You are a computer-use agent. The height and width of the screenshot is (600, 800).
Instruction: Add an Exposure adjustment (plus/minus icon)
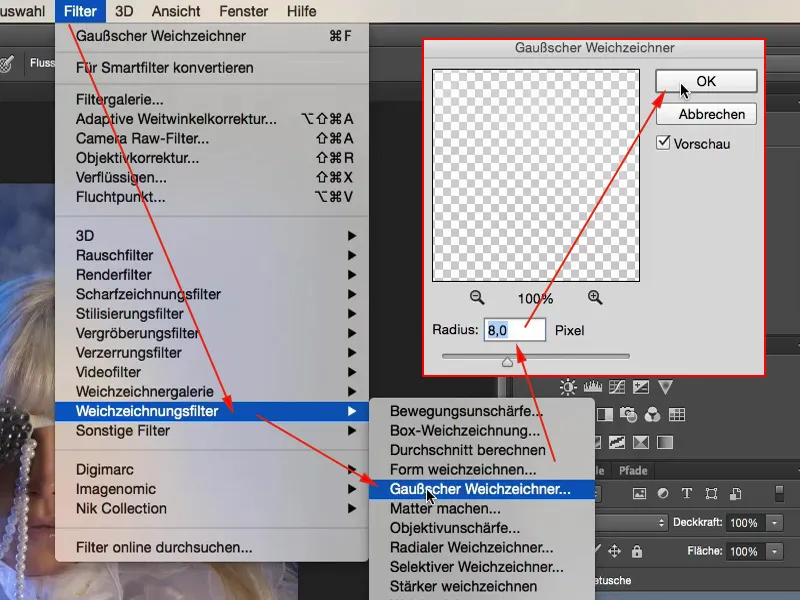(641, 387)
